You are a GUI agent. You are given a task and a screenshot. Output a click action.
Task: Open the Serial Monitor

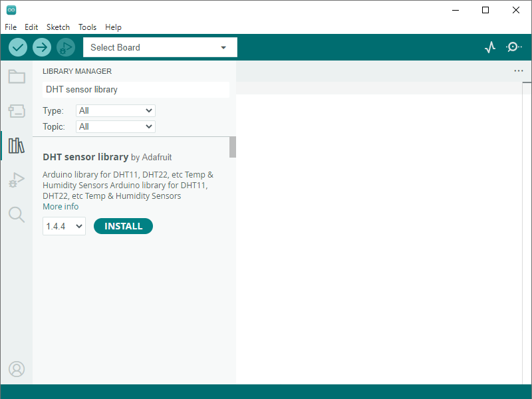pyautogui.click(x=514, y=47)
